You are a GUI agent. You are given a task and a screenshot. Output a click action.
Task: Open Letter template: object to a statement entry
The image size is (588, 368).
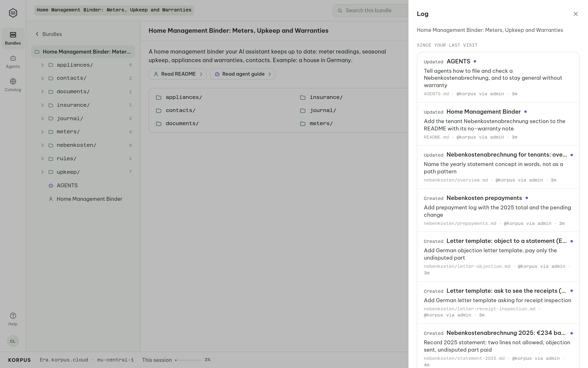click(498, 257)
